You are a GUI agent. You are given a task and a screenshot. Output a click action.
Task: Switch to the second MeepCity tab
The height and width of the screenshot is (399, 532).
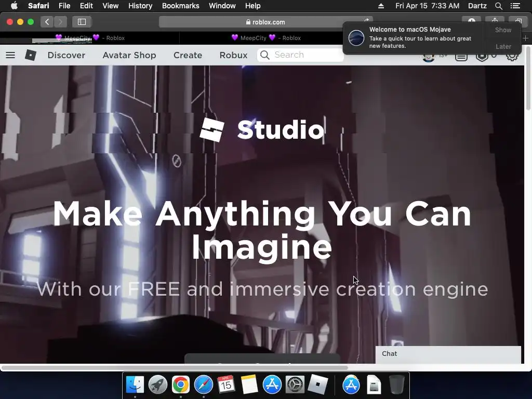point(266,38)
